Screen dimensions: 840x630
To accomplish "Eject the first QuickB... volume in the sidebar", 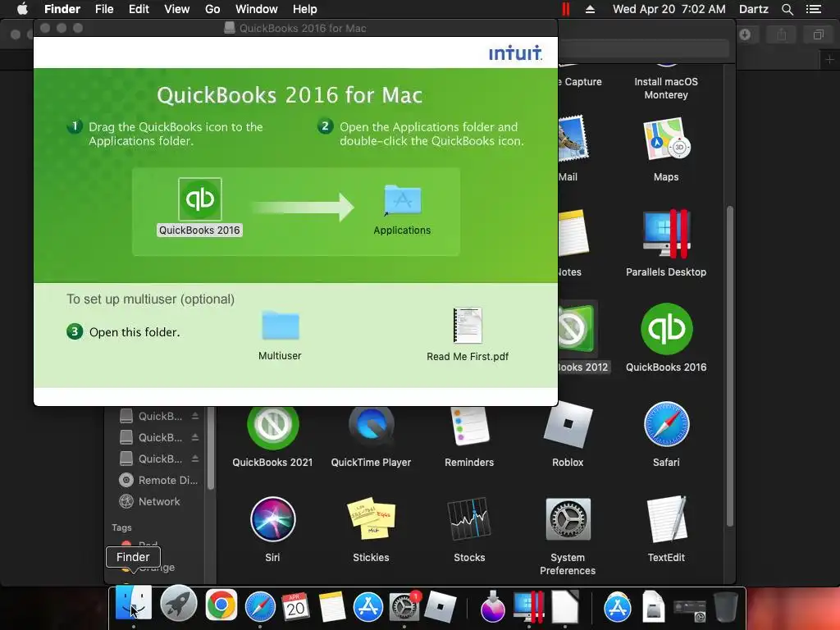I will tap(195, 416).
